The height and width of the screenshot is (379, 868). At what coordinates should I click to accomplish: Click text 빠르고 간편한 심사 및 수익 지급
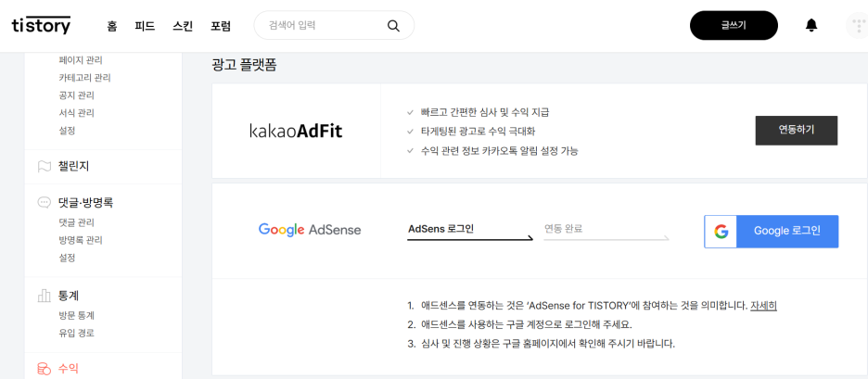(485, 113)
